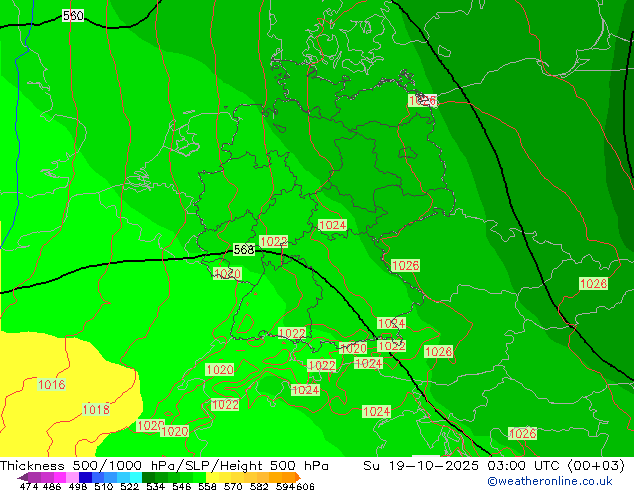Image resolution: width=634 pixels, height=490 pixels.
Task: Click the legend value 582
Action: click(259, 486)
